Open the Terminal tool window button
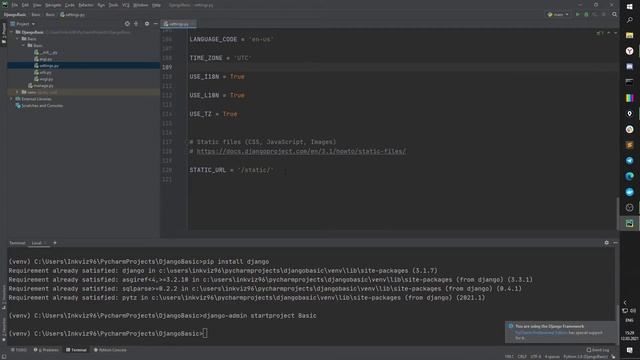The image size is (640, 360). [76, 350]
